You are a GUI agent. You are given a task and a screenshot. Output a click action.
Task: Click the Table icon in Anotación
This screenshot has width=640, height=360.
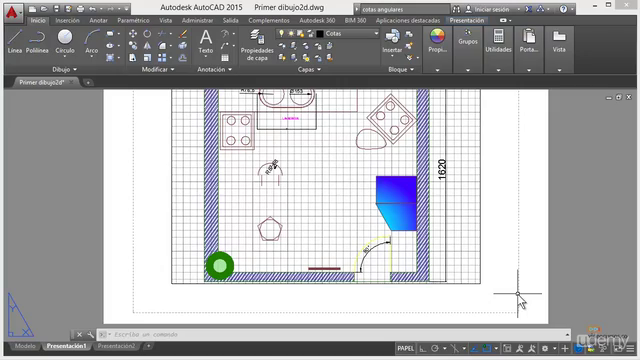click(x=225, y=58)
